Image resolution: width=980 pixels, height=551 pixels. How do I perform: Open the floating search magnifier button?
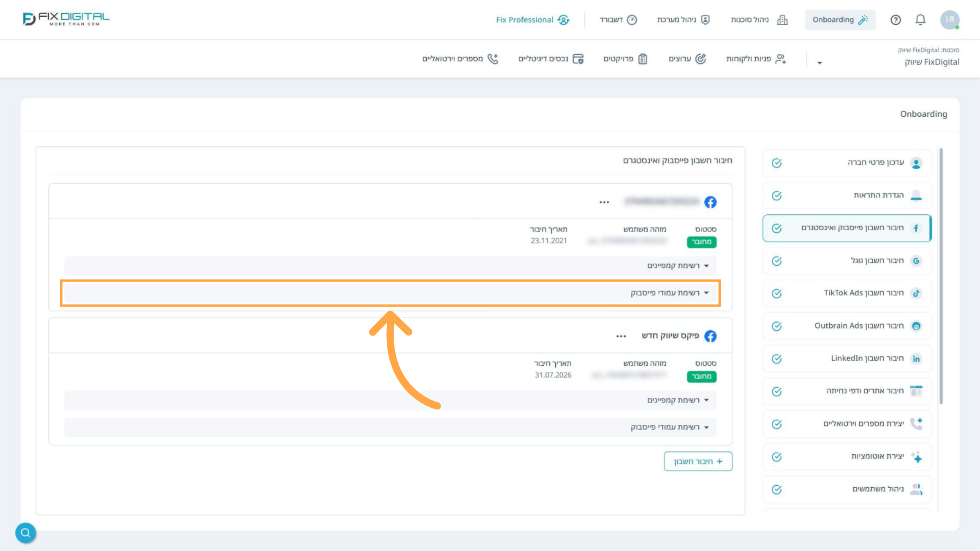[x=26, y=533]
